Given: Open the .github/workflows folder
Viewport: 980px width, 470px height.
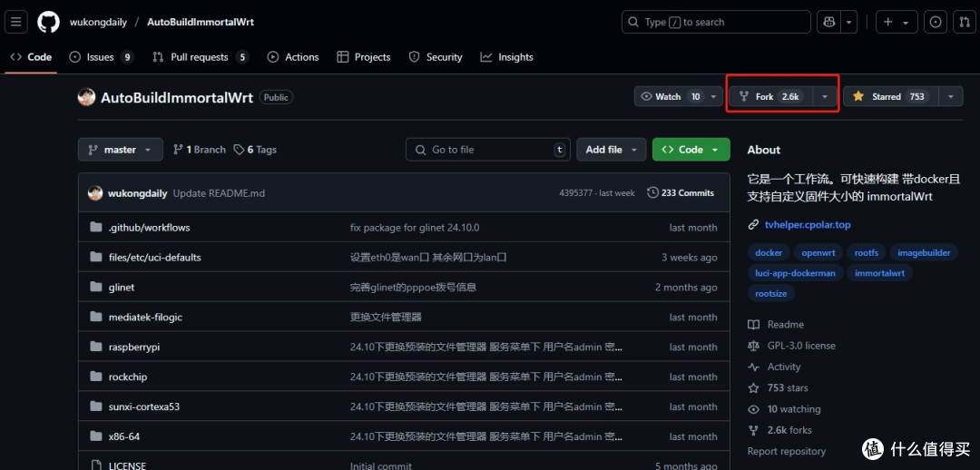Looking at the screenshot, I should tap(150, 228).
